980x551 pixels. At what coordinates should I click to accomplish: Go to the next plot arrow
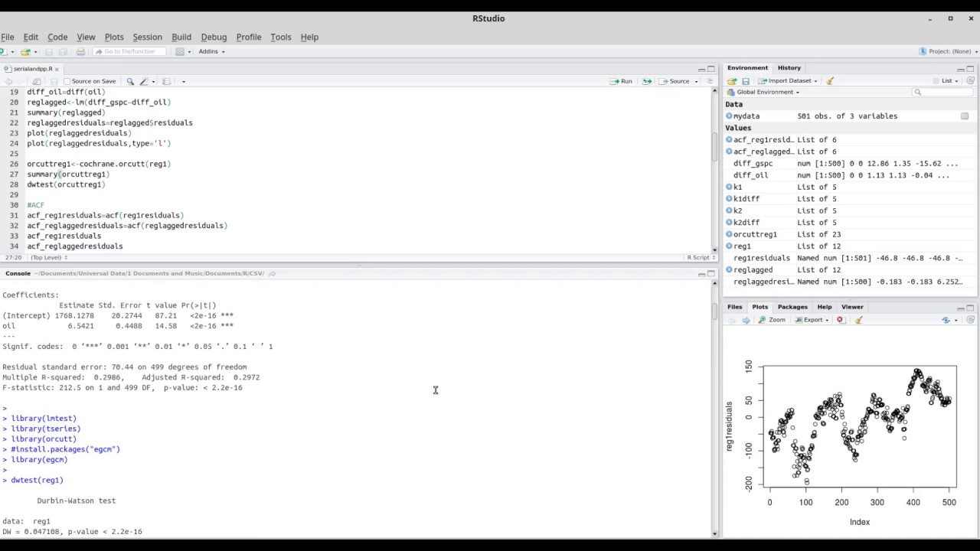pos(746,320)
